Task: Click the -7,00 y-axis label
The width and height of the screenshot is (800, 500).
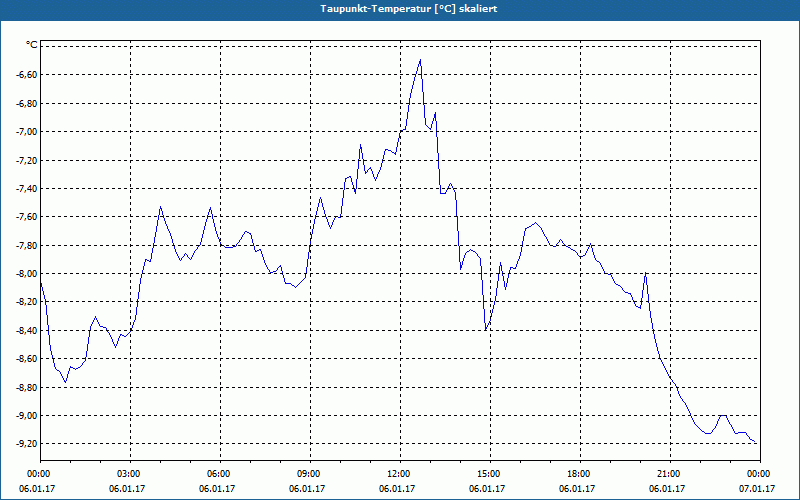Action: (27, 132)
